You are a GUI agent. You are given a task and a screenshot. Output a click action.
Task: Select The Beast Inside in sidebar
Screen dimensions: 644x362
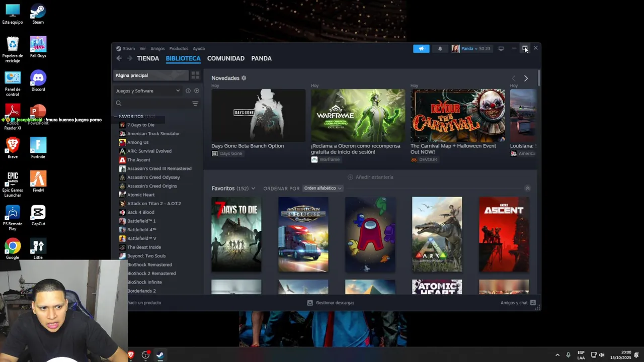click(144, 247)
